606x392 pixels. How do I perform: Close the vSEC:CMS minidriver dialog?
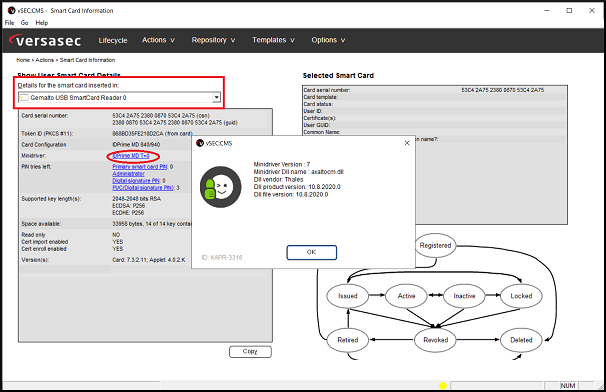click(407, 143)
